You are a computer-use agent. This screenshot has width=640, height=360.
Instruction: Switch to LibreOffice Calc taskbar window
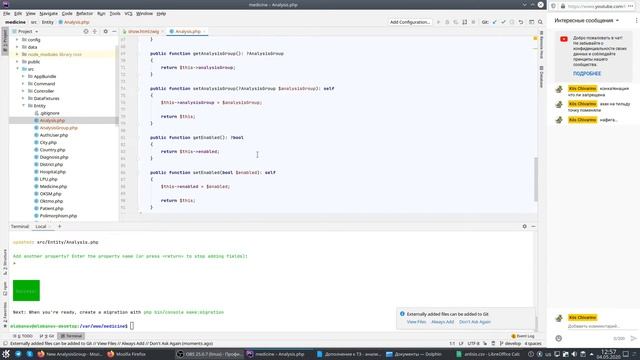tap(488, 354)
